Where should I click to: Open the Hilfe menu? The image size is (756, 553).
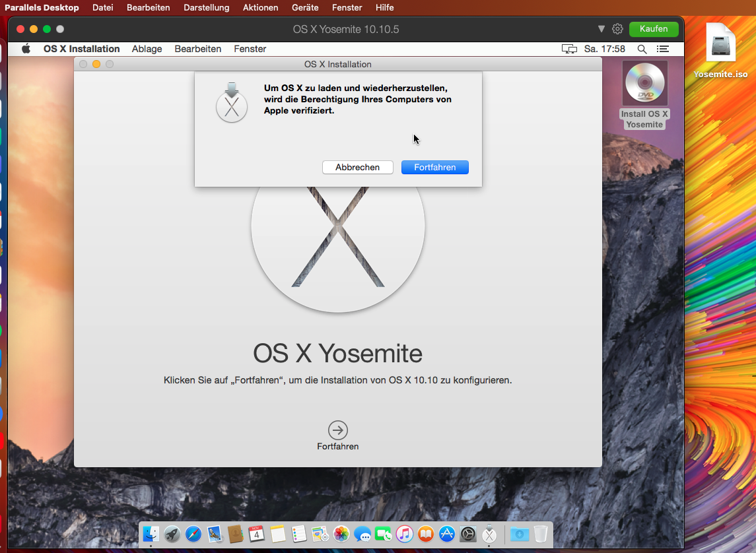click(385, 8)
